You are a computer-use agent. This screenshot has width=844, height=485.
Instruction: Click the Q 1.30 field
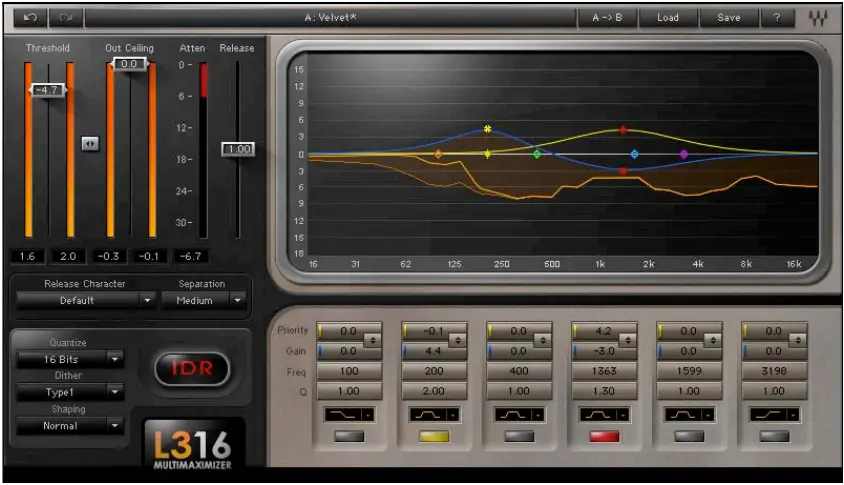(x=604, y=391)
